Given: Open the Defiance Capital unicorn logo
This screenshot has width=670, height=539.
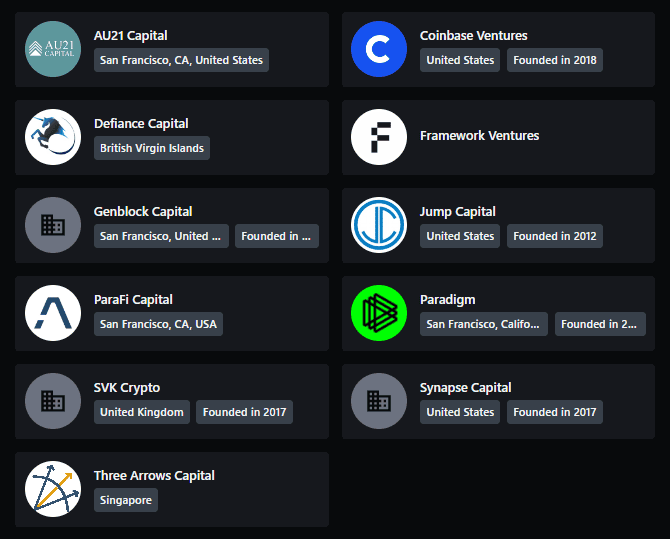Looking at the screenshot, I should click(x=53, y=137).
